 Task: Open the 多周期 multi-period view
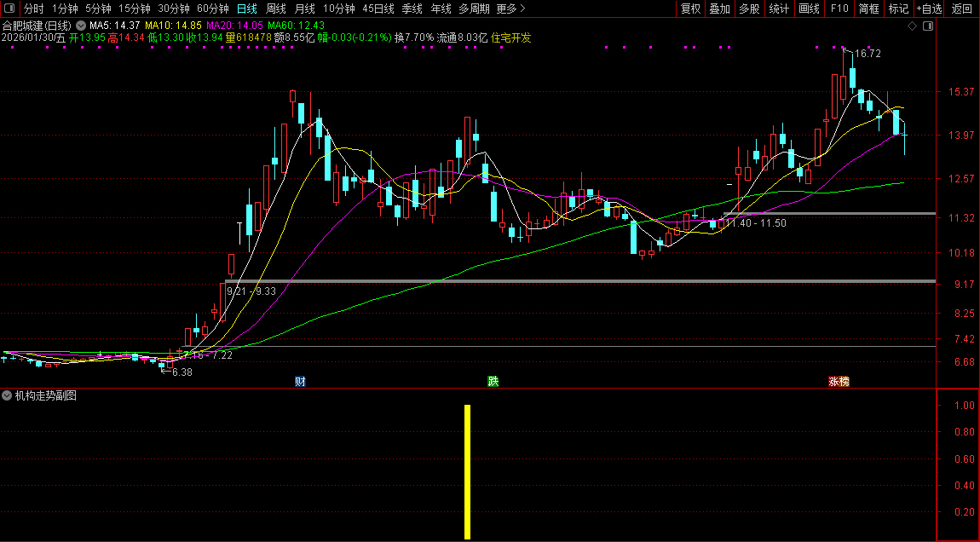pos(474,9)
